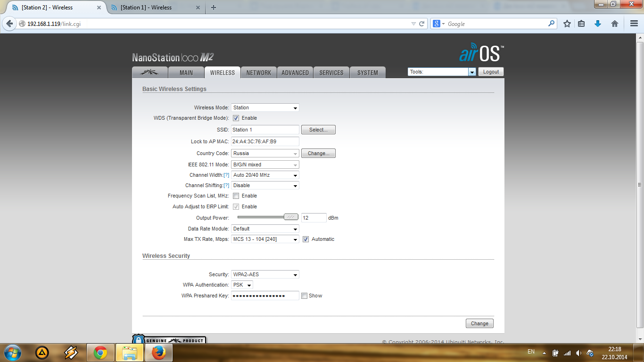Viewport: 644px width, 362px height.
Task: Reload page using the refresh icon
Action: click(422, 24)
